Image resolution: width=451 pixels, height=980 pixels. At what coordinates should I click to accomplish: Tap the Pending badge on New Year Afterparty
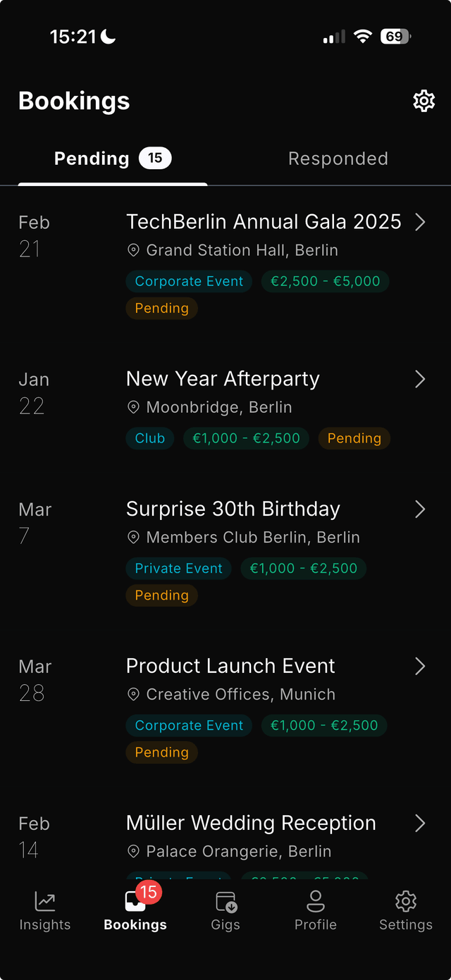point(354,438)
